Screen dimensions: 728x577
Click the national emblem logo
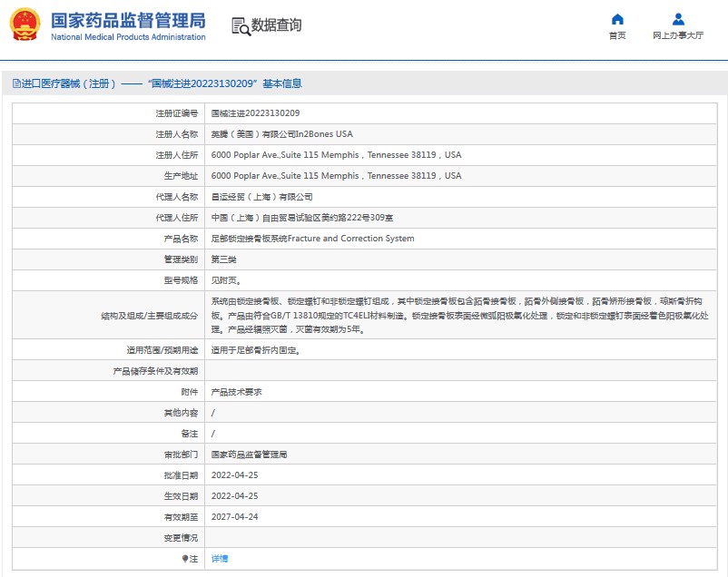point(25,24)
